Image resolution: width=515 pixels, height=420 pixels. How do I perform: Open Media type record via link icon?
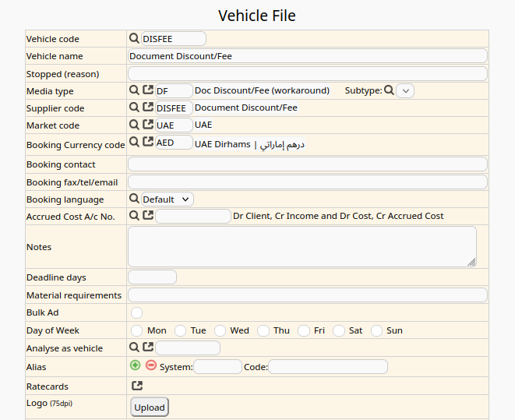click(148, 90)
